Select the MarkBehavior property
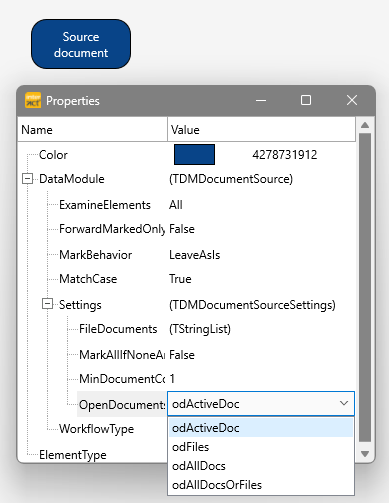389x503 pixels. tap(95, 255)
